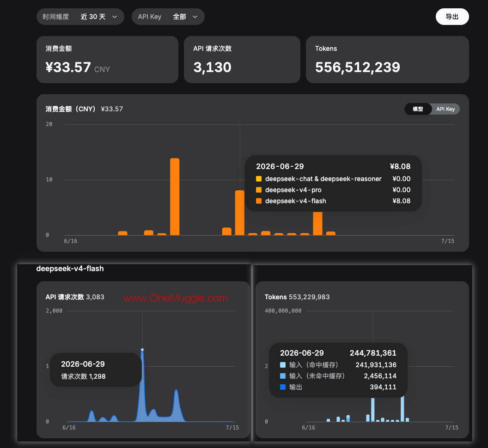This screenshot has width=488, height=448.
Task: Click the 241,931,136 cached input value
Action: tap(376, 365)
